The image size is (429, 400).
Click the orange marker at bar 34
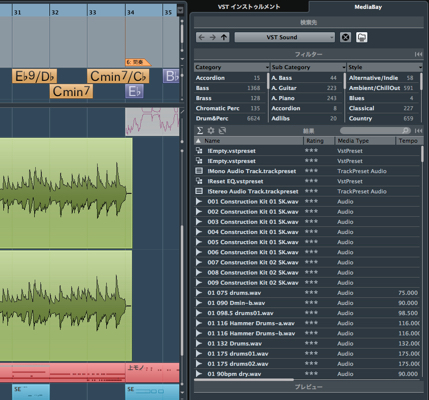[137, 62]
